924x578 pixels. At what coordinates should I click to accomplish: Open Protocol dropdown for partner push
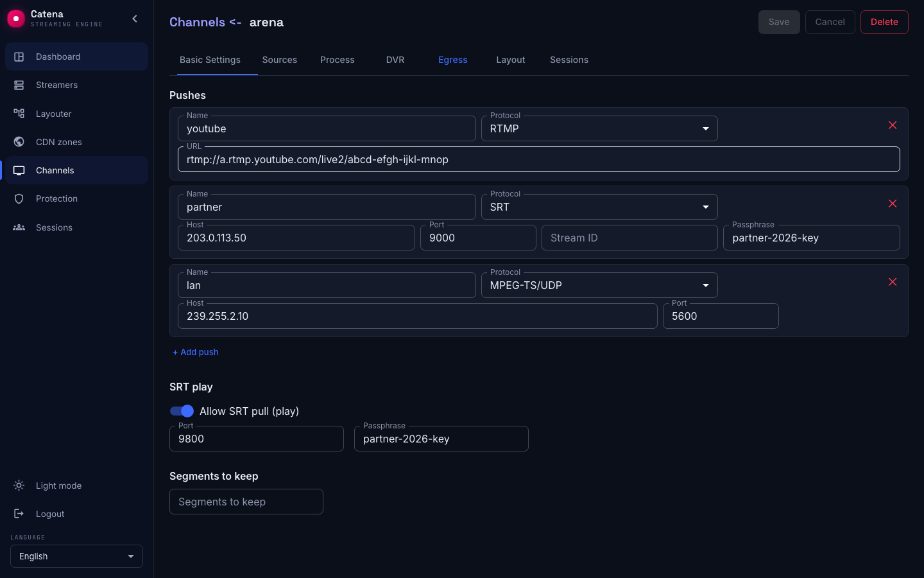pos(599,207)
